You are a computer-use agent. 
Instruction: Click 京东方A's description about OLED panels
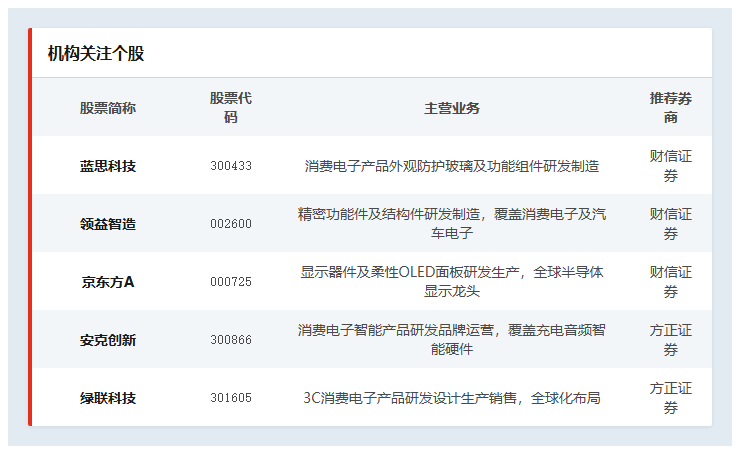452,282
